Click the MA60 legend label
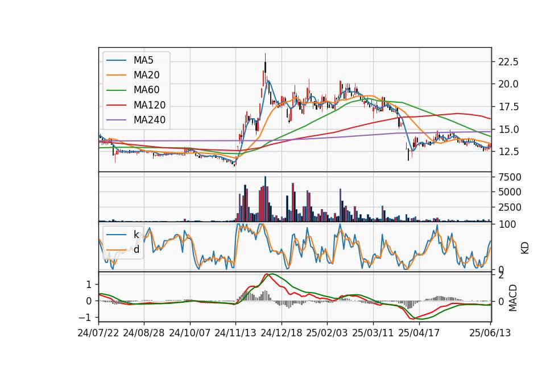546x392 pixels. tap(146, 90)
